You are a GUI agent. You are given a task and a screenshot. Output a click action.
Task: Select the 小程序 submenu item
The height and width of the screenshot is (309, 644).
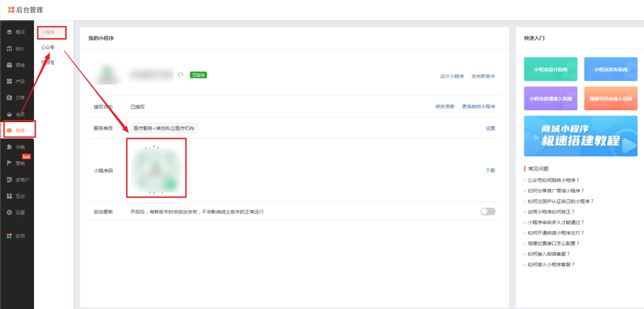point(48,32)
